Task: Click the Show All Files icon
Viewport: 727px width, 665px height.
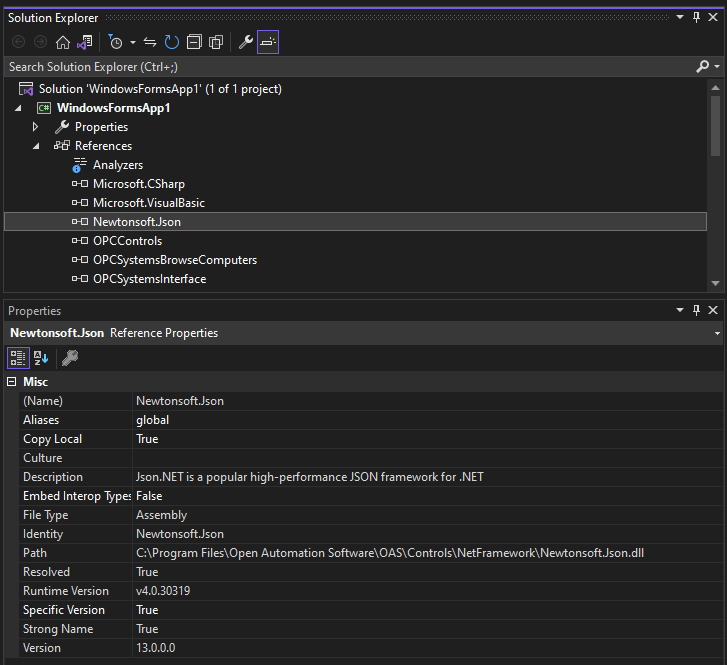Action: pyautogui.click(x=216, y=42)
